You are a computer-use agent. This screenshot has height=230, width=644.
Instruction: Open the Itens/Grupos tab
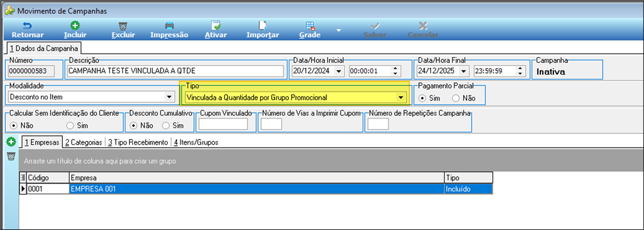[x=196, y=142]
